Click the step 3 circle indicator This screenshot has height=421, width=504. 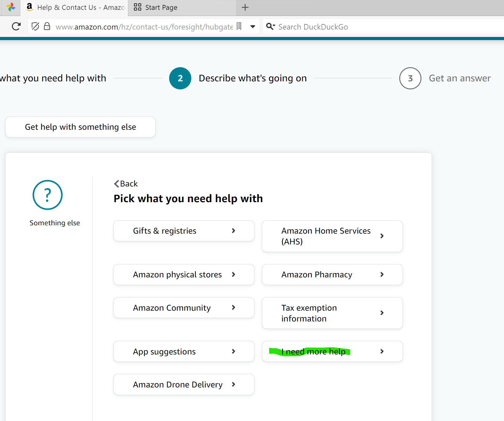410,78
